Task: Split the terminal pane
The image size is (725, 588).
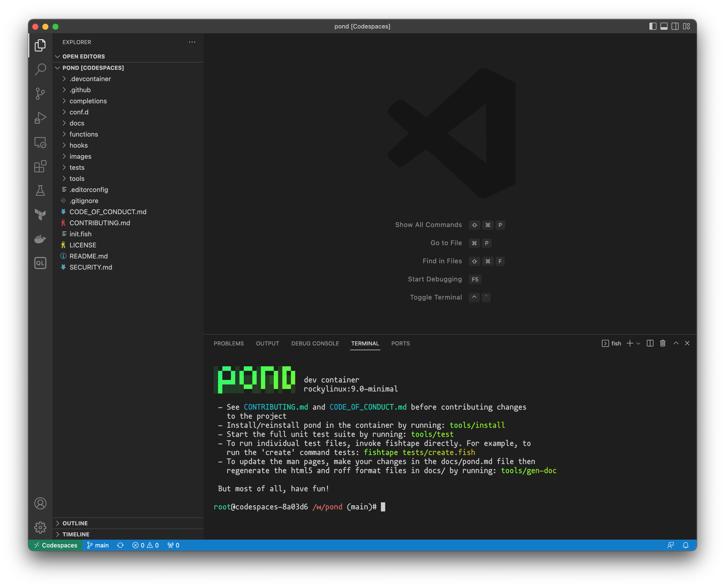Action: (650, 343)
